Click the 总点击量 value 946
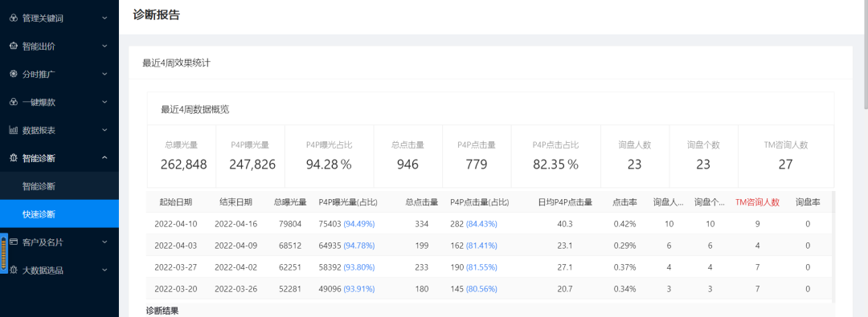The width and height of the screenshot is (868, 317). point(407,165)
